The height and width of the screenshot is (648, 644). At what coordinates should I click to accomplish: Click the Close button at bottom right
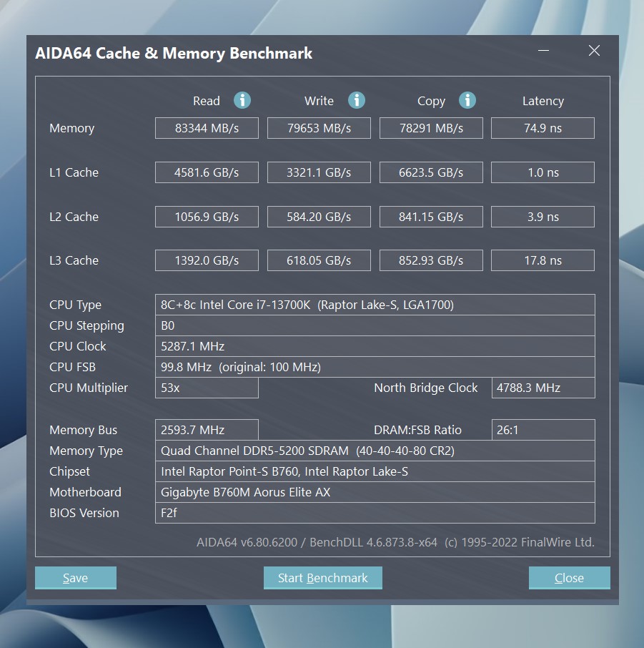569,578
